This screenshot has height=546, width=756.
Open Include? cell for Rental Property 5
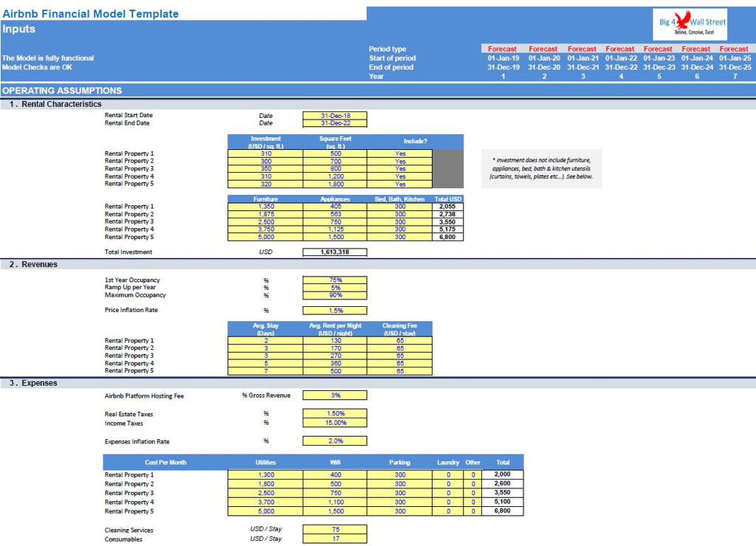399,184
